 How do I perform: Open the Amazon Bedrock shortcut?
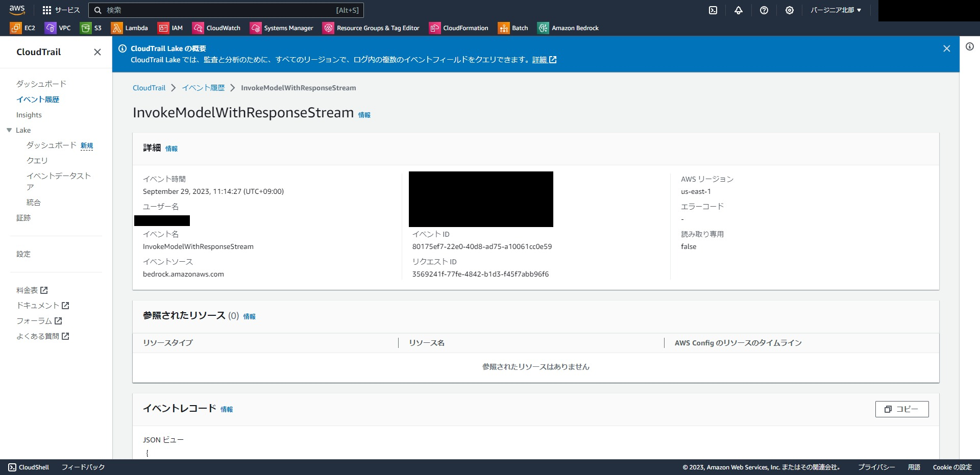pyautogui.click(x=568, y=28)
